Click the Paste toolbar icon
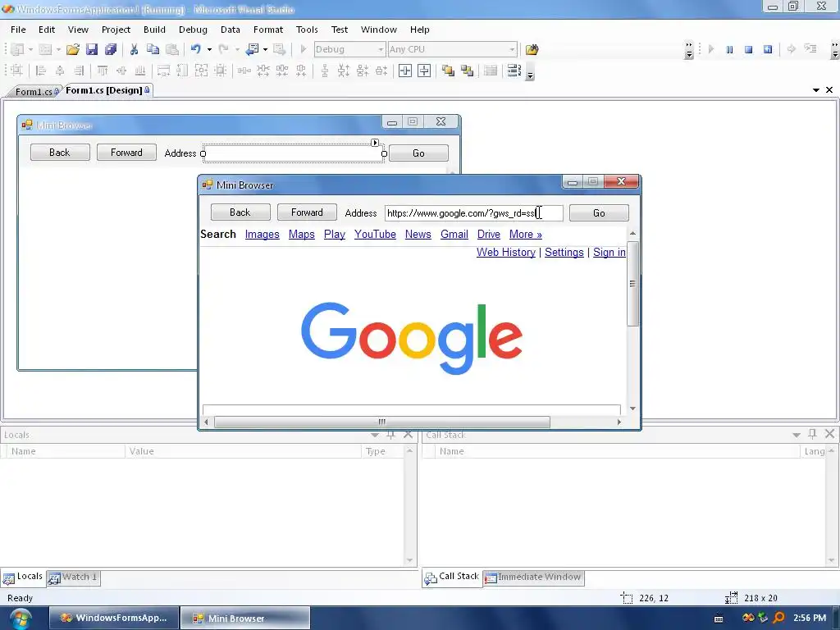The image size is (840, 630). (x=172, y=49)
